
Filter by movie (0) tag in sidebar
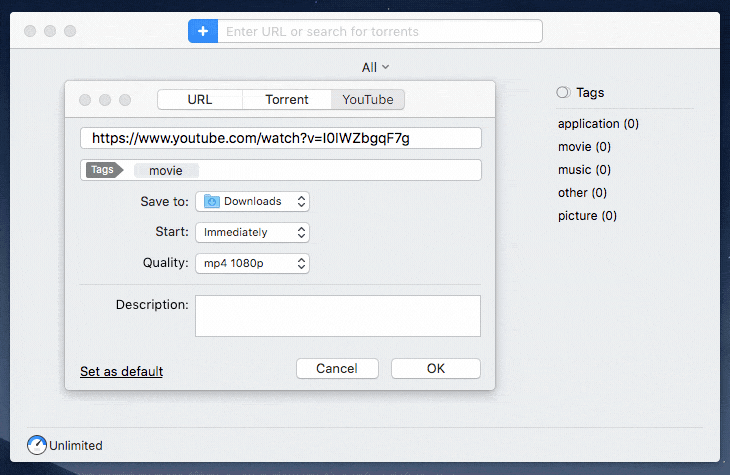pyautogui.click(x=584, y=147)
